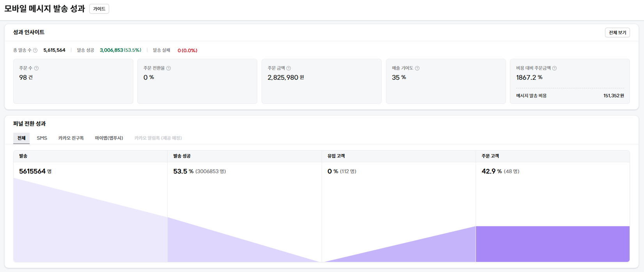This screenshot has height=272, width=644.
Task: Switch to the SMS tab
Action: tap(42, 138)
